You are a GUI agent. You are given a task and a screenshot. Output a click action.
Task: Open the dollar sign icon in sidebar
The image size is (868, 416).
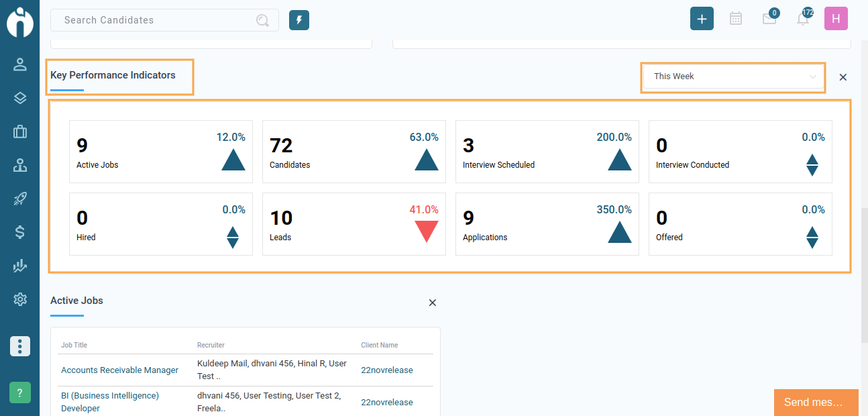(20, 232)
